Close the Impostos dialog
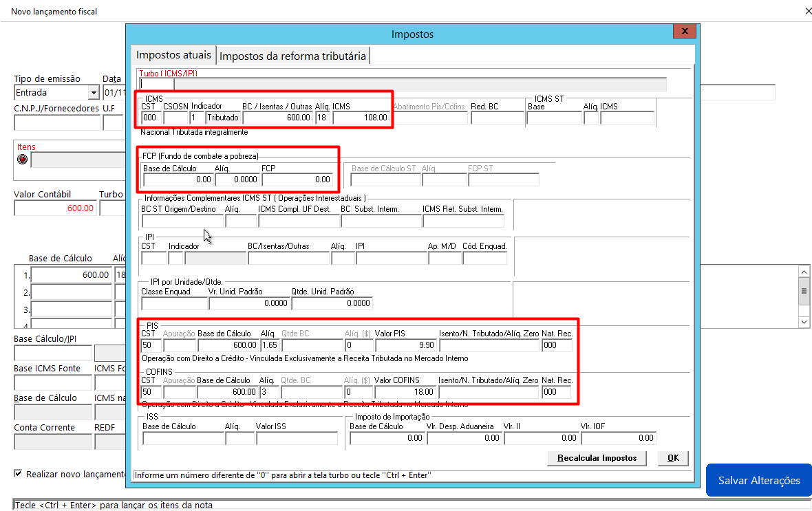 (684, 31)
